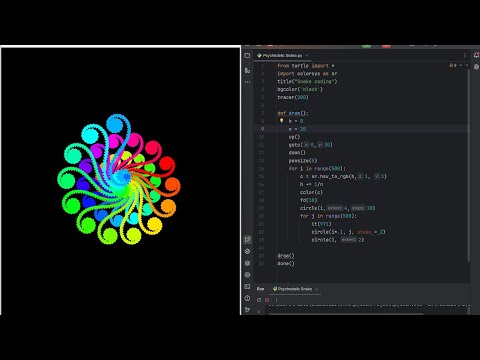The height and width of the screenshot is (360, 480).
Task: Open the Project tool window icon
Action: click(x=247, y=56)
